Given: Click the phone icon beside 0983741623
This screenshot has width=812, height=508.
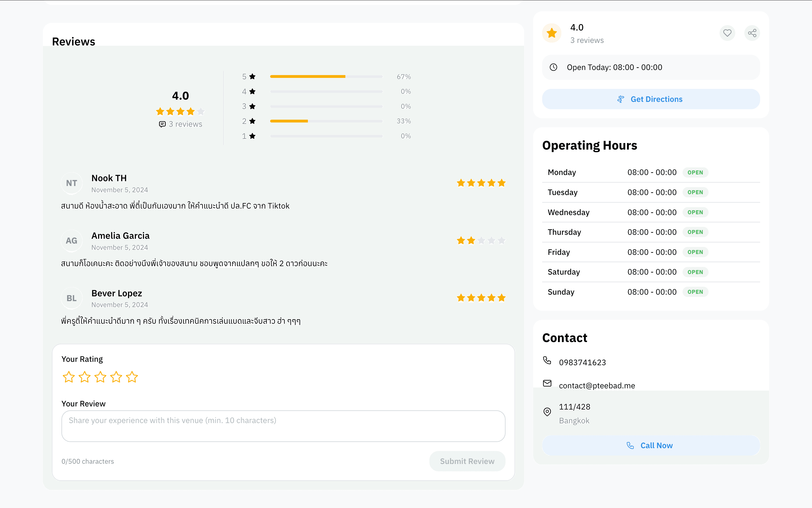Looking at the screenshot, I should tap(547, 360).
